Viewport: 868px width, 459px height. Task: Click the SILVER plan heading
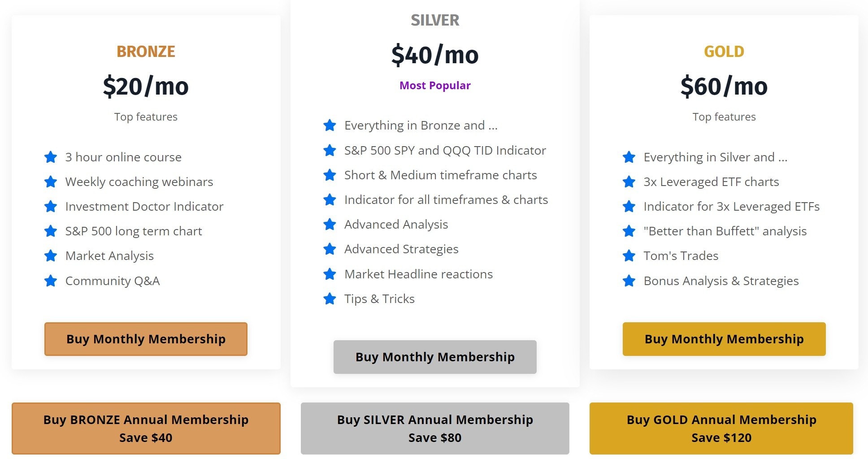[x=435, y=20]
